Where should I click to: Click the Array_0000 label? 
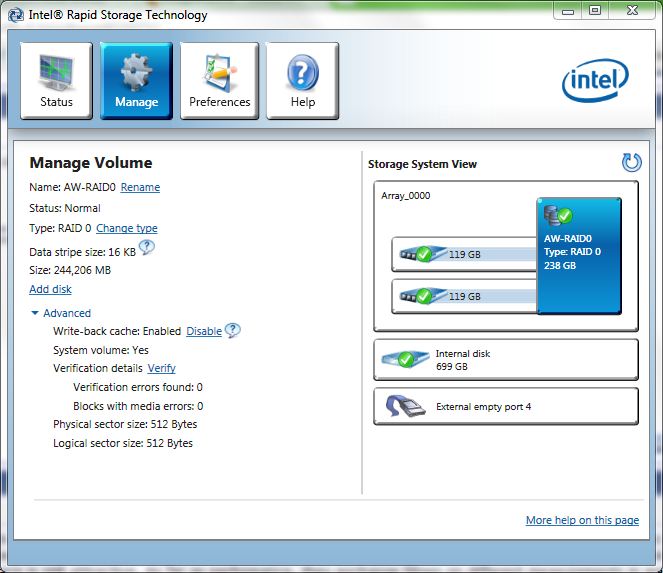405,196
